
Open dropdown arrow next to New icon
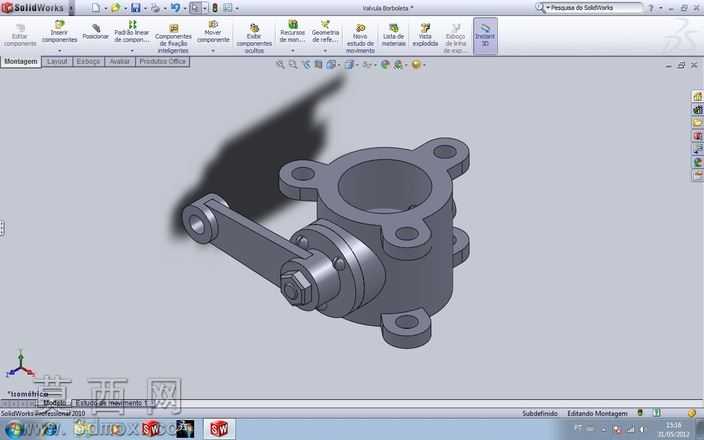105,8
